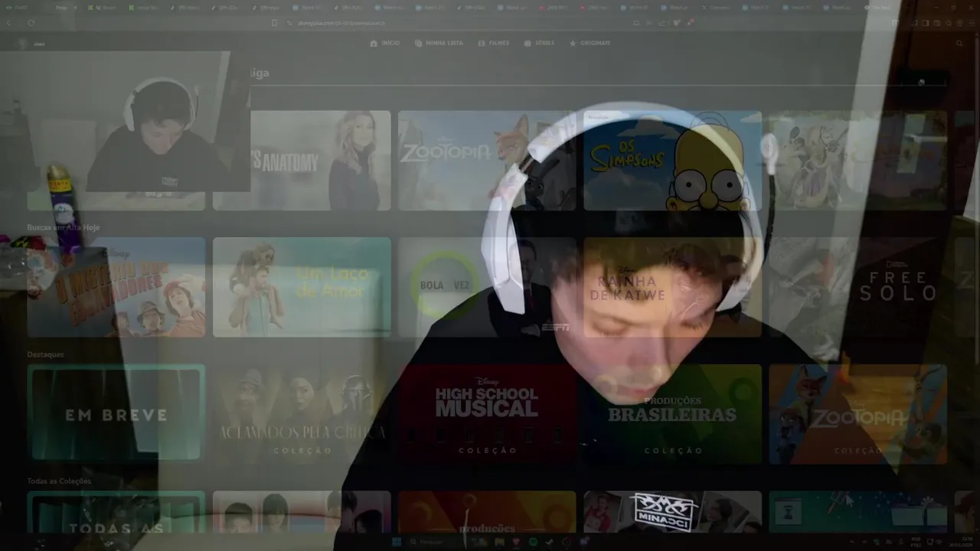Open the Bola da Vez ESPN tile
Viewport: 980px width, 551px height.
[487, 287]
